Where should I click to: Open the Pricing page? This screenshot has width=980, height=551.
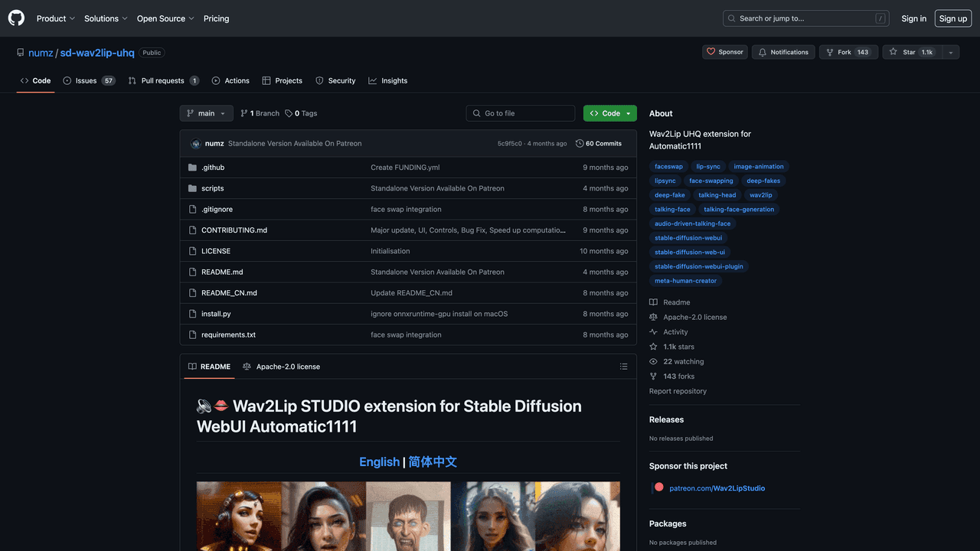pyautogui.click(x=216, y=18)
